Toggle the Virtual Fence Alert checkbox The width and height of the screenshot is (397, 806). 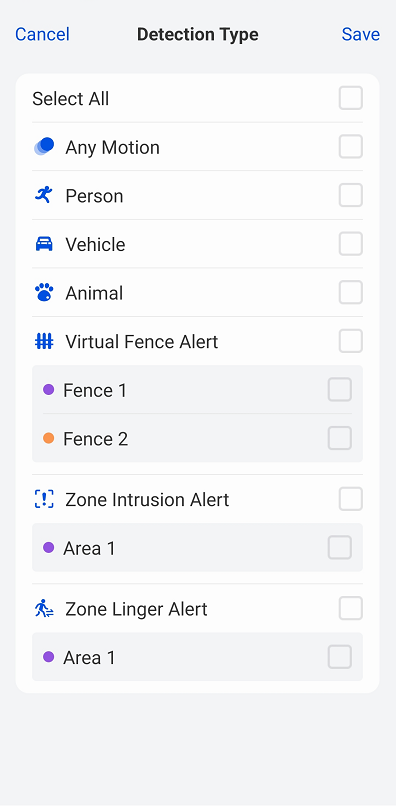(x=351, y=341)
